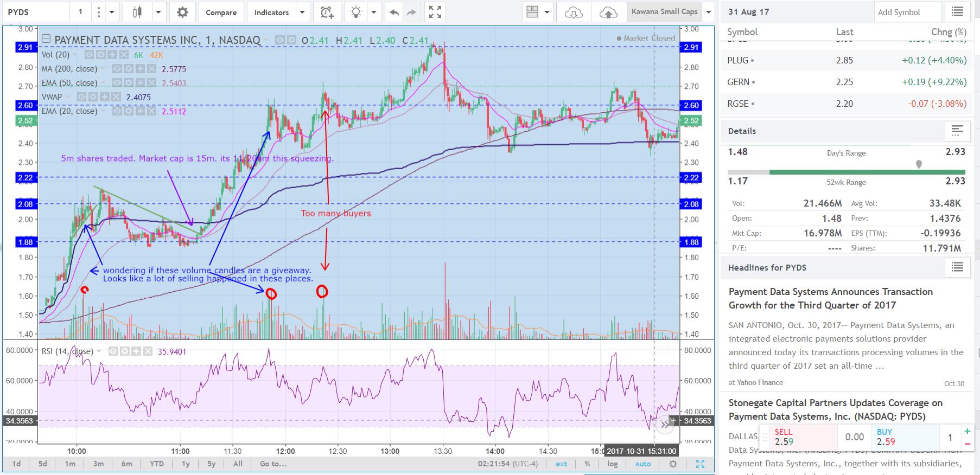
Task: Open RSI (14, close) settings gear
Action: click(124, 351)
